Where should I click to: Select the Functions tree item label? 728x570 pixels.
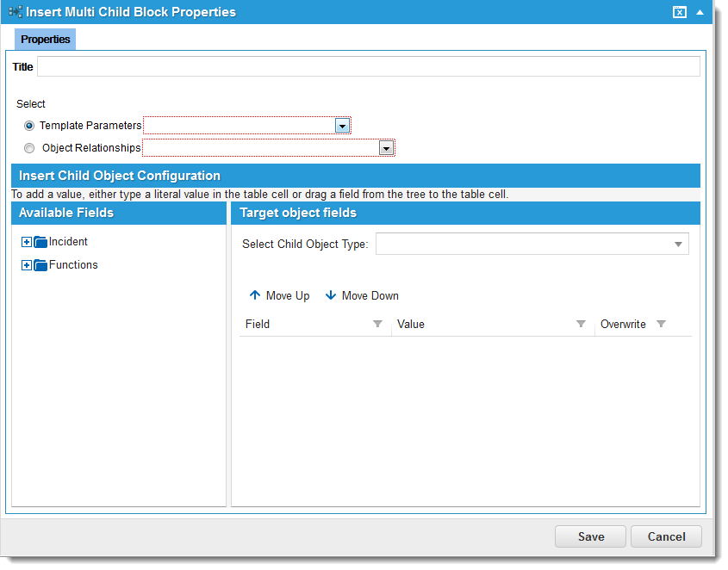(x=73, y=265)
